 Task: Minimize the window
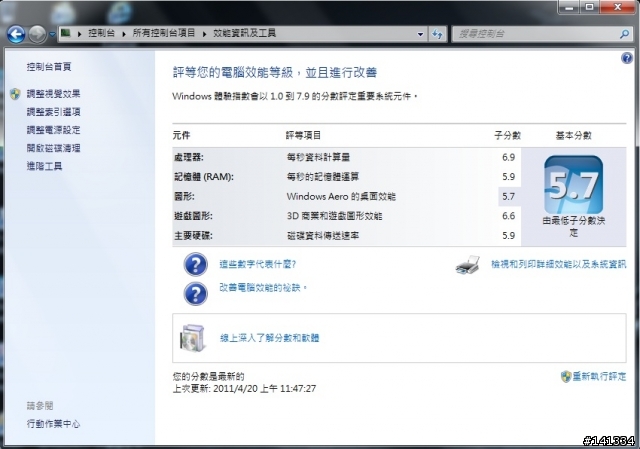pos(569,7)
